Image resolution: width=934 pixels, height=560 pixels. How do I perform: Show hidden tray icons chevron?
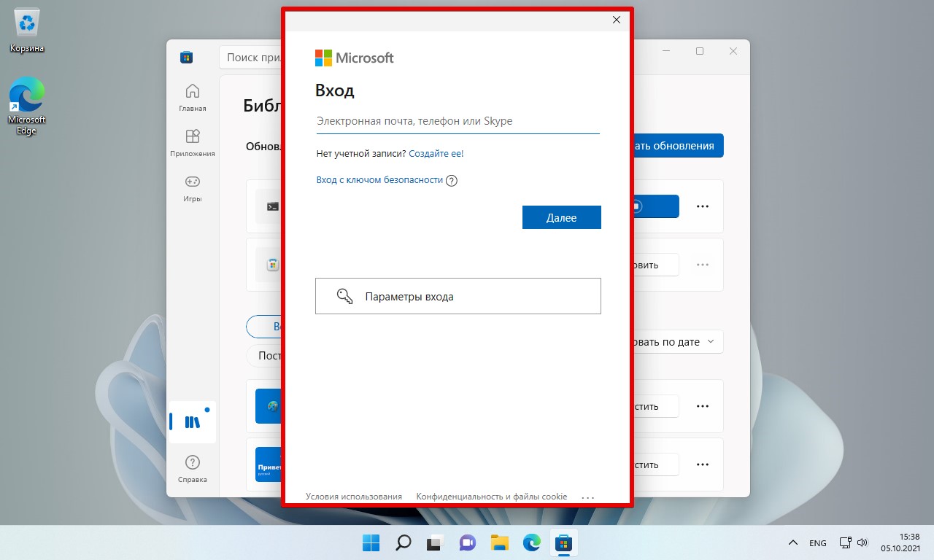(793, 543)
